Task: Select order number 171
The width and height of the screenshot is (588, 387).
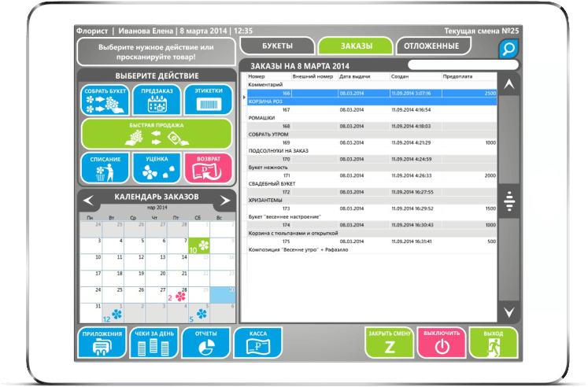Action: pyautogui.click(x=372, y=175)
